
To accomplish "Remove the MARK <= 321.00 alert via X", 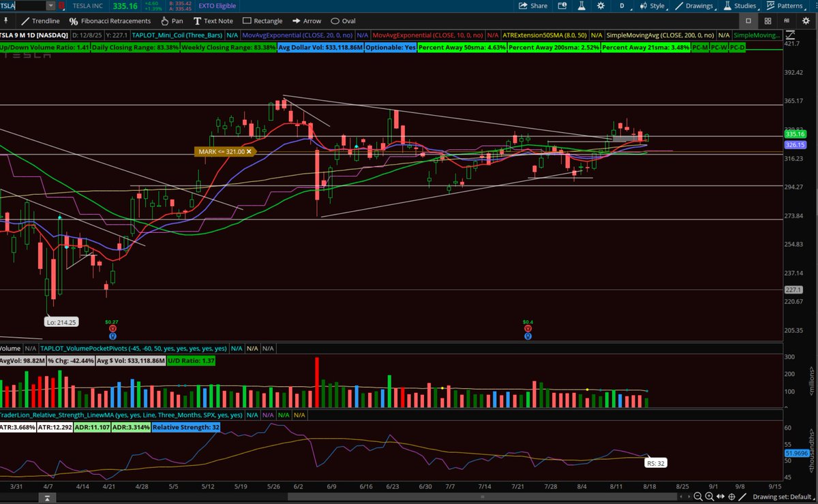I will click(x=249, y=151).
